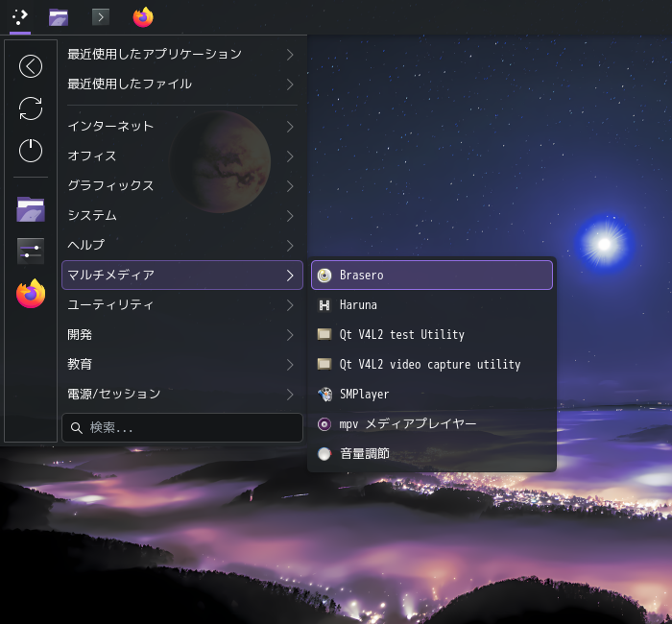Click the power icon in the menu sidebar
The width and height of the screenshot is (672, 624).
pos(31,151)
